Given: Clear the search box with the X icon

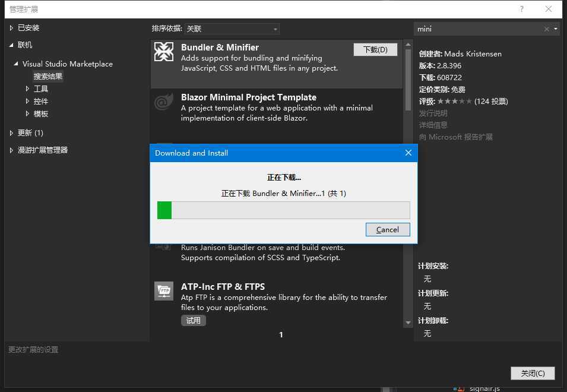Looking at the screenshot, I should click(x=546, y=29).
